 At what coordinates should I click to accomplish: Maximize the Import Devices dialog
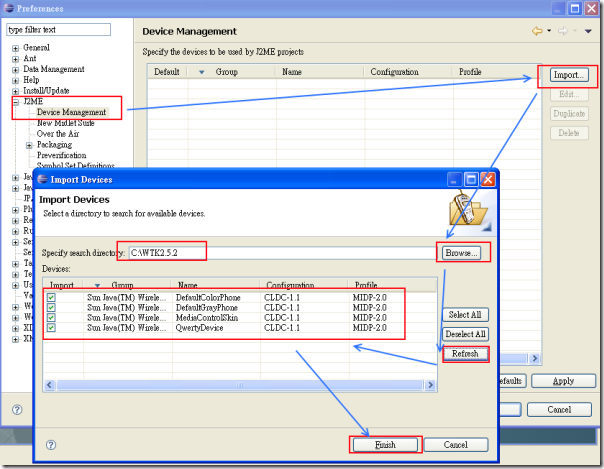471,179
